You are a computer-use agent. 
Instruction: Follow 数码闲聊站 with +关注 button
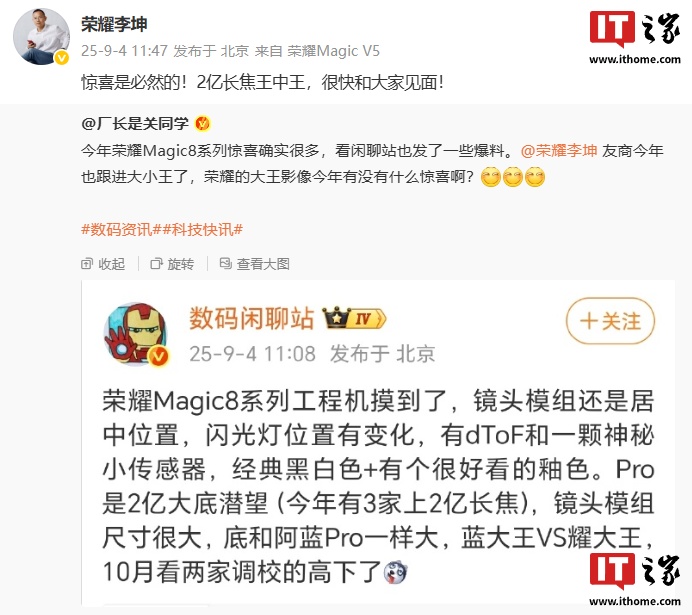(610, 321)
